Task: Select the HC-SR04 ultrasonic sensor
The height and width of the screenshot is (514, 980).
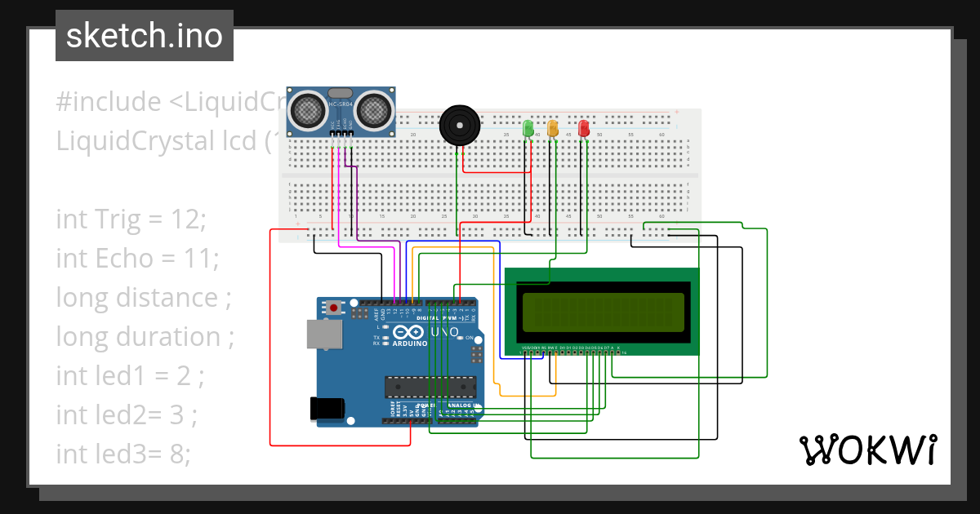Action: click(341, 112)
